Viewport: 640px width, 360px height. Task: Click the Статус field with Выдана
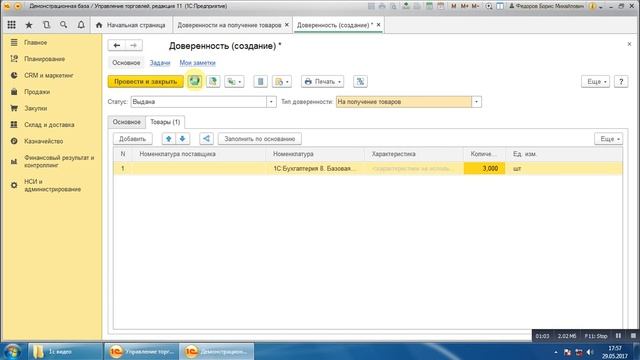coord(199,102)
